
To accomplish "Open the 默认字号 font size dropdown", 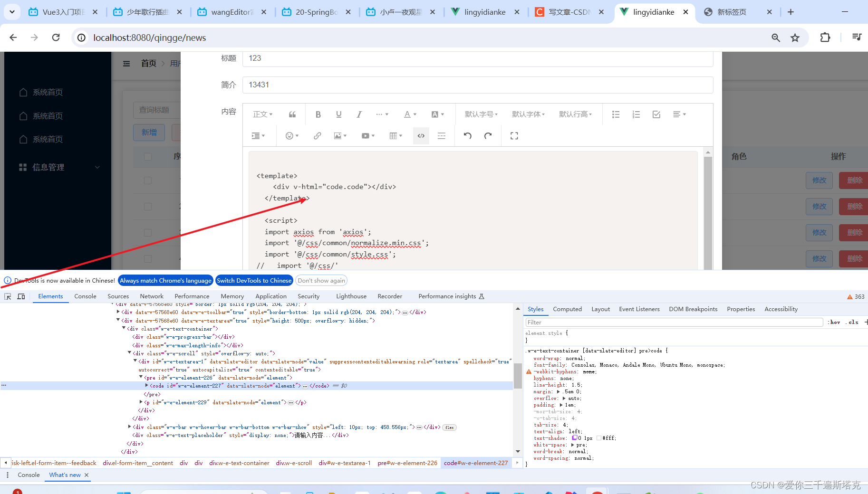I will tap(481, 114).
